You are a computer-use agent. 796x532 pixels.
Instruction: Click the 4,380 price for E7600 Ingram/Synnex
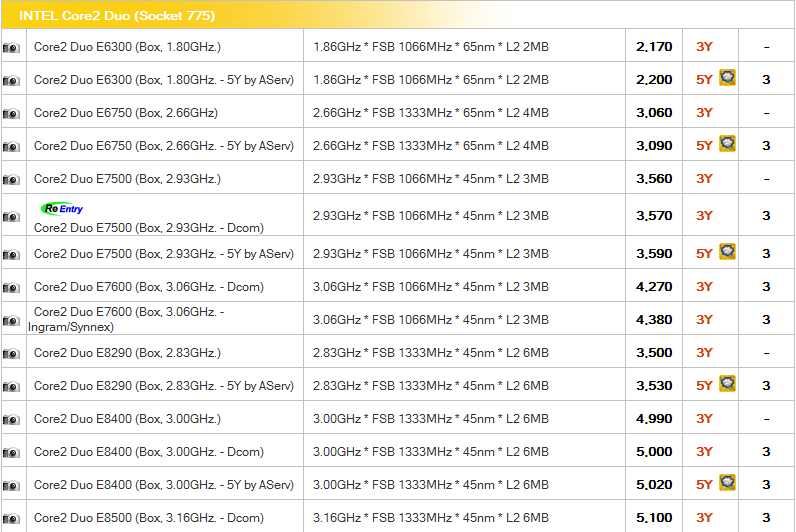pos(654,320)
